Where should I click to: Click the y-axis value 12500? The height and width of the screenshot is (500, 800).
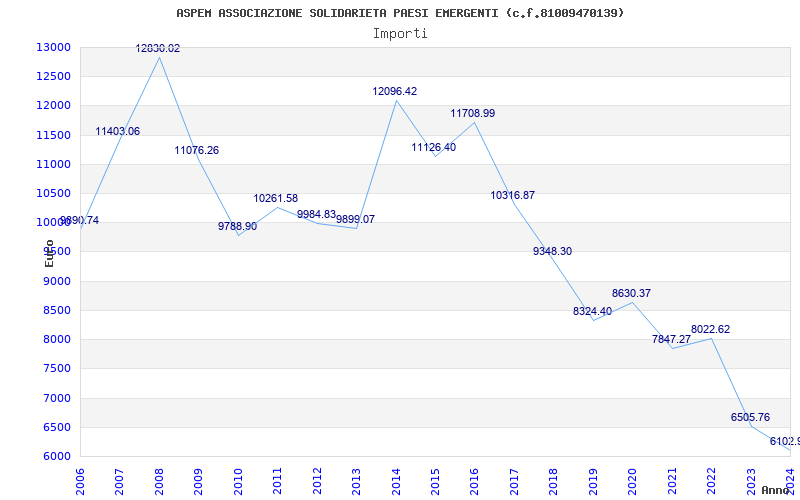pos(53,77)
